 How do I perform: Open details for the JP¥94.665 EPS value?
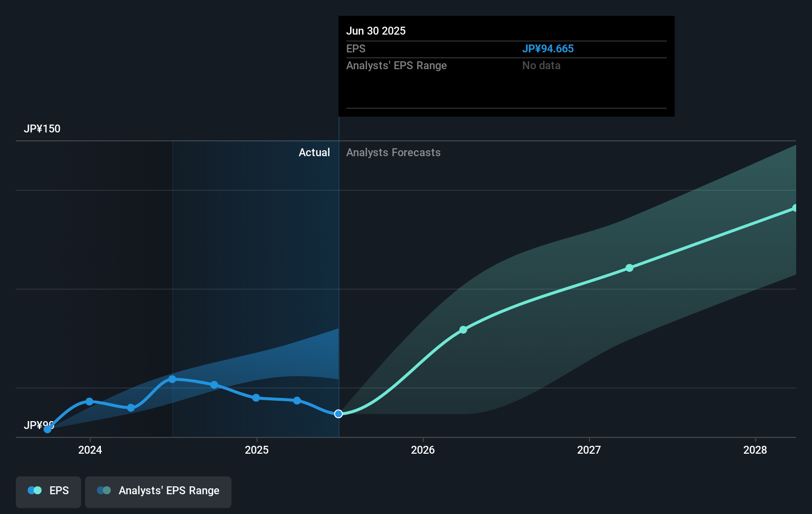[548, 48]
